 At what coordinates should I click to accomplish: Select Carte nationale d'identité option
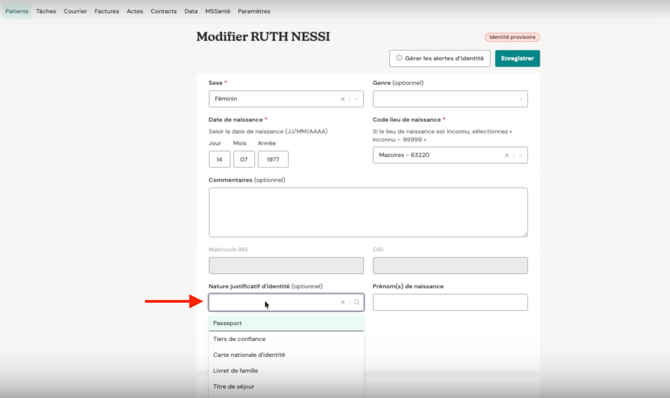point(286,355)
